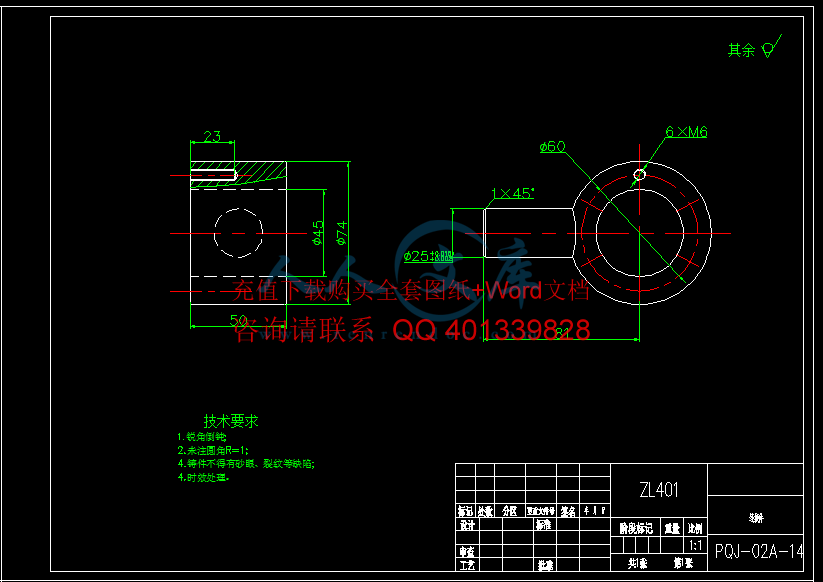Click the '标记' column header
Viewport: 823px width, 582px height.
pos(465,511)
